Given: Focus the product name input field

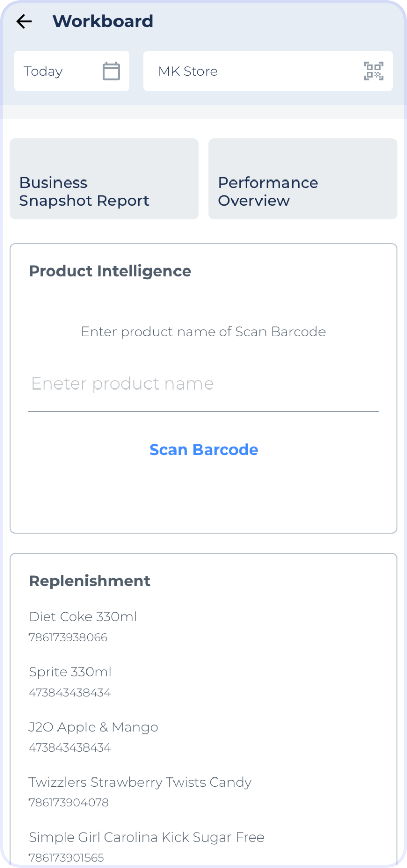Looking at the screenshot, I should pyautogui.click(x=203, y=384).
